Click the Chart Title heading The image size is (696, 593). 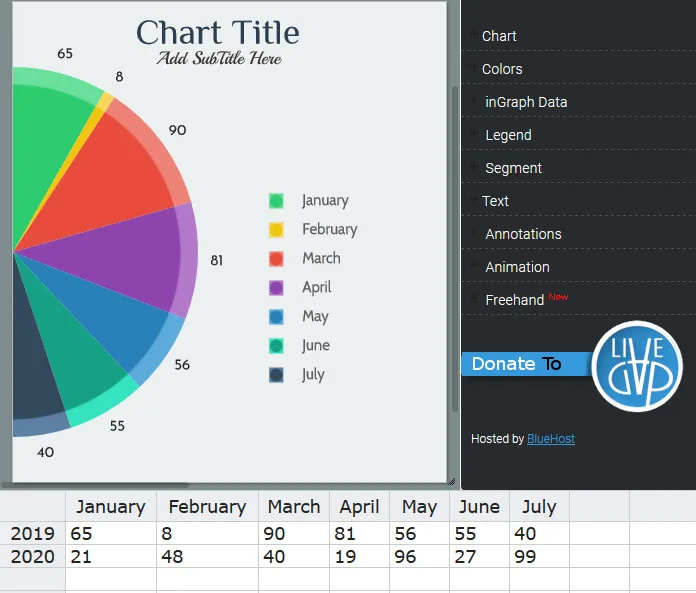pyautogui.click(x=218, y=33)
